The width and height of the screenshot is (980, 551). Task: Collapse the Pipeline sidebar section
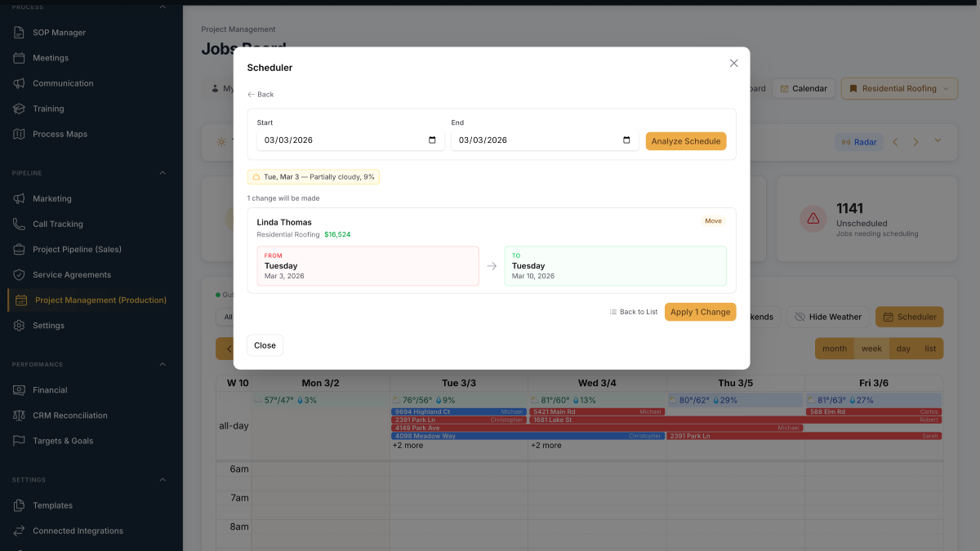[162, 173]
